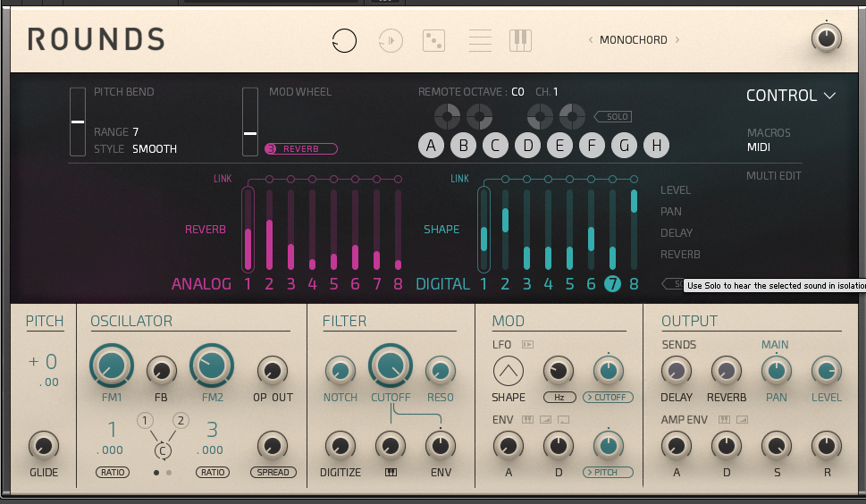Viewport: 866px width, 504px height.
Task: Click the oscillator FM1 knob
Action: pos(111,365)
